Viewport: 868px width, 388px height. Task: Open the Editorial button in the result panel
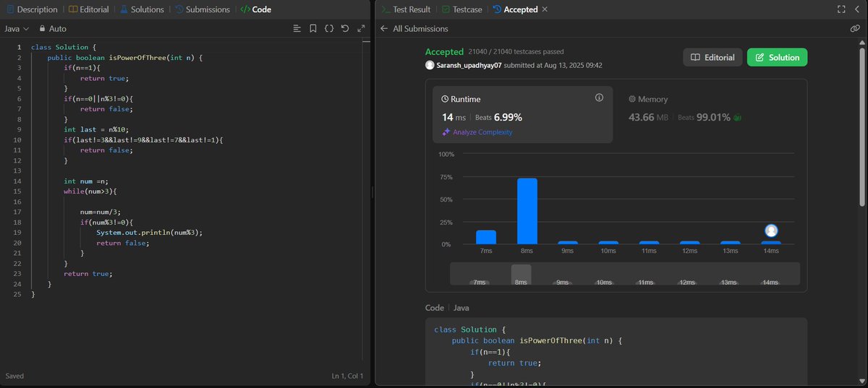tap(712, 57)
